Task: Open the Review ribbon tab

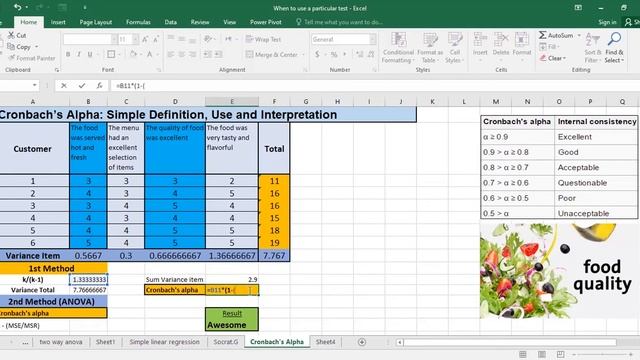Action: 200,22
